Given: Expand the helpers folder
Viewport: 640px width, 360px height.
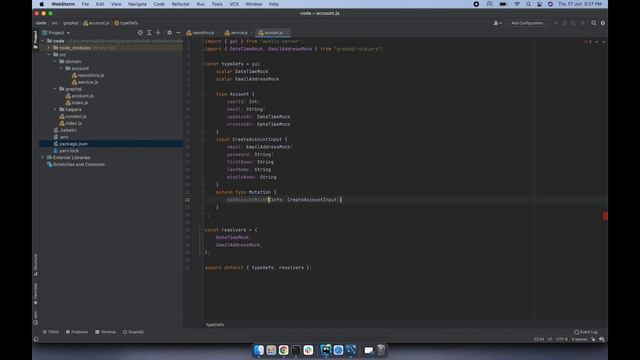Looking at the screenshot, I should pos(55,109).
